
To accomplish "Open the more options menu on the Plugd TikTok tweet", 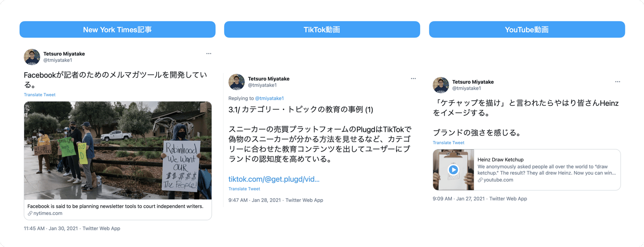I will pyautogui.click(x=413, y=79).
